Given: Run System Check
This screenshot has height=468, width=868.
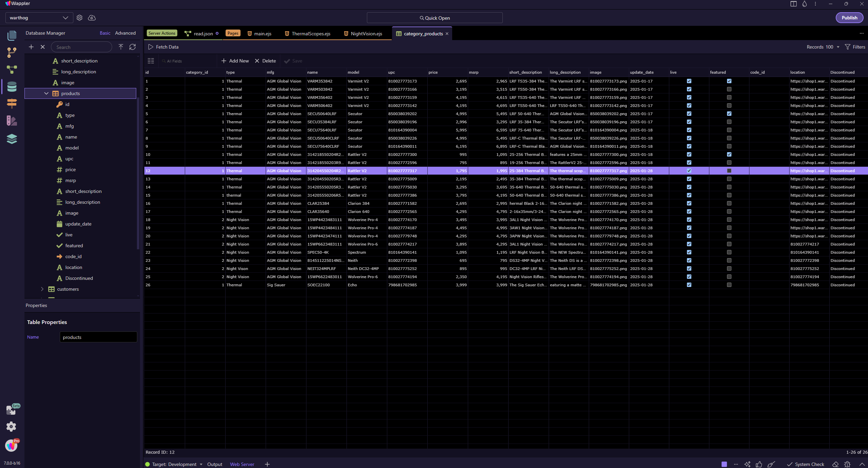Looking at the screenshot, I should tap(805, 464).
